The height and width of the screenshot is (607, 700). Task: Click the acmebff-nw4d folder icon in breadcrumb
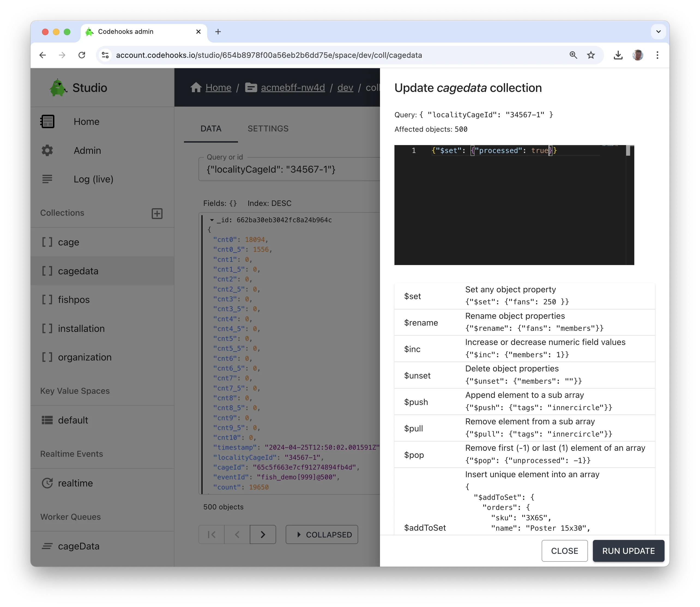point(251,87)
